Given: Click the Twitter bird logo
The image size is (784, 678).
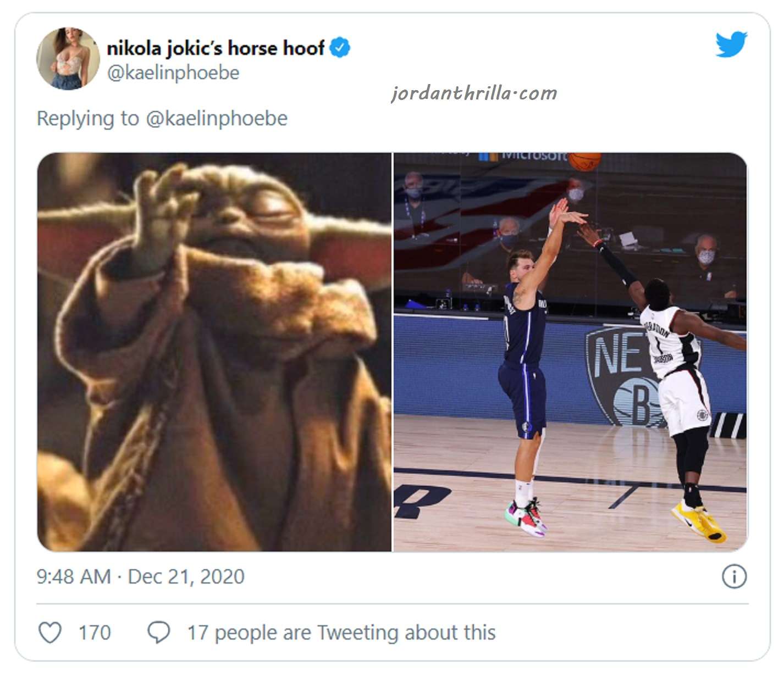Looking at the screenshot, I should (x=731, y=44).
